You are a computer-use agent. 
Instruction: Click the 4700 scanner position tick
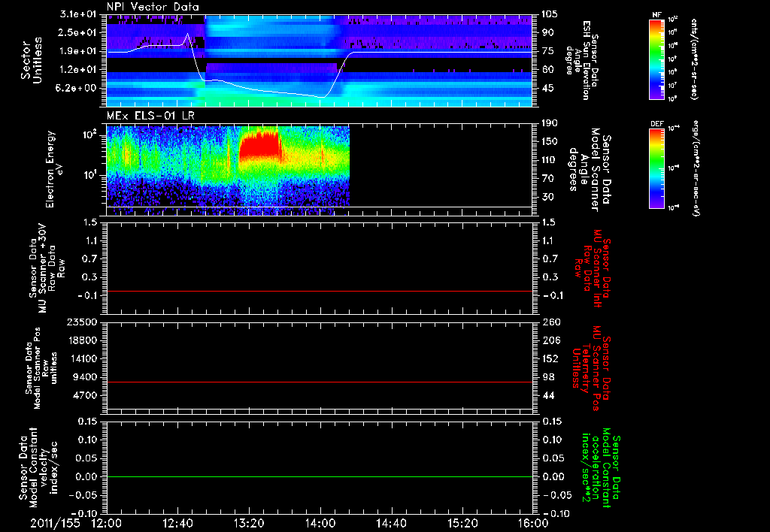(x=85, y=395)
